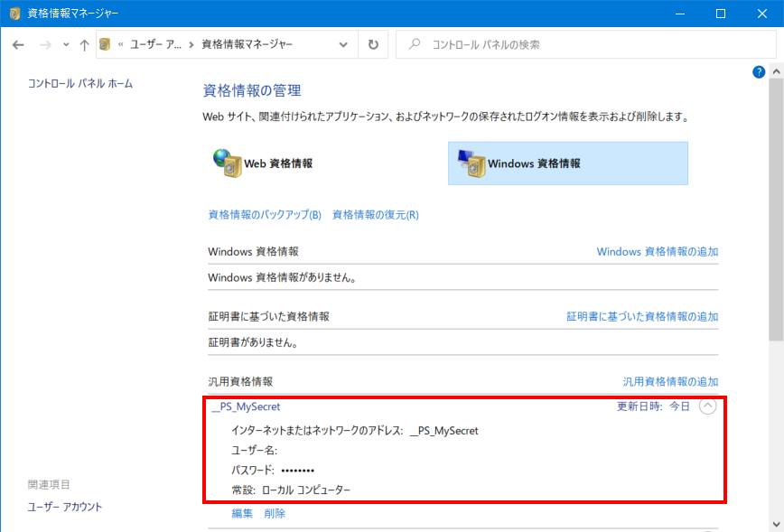Collapse the __PS_MySecret credential details
784x532 pixels.
pyautogui.click(x=708, y=406)
